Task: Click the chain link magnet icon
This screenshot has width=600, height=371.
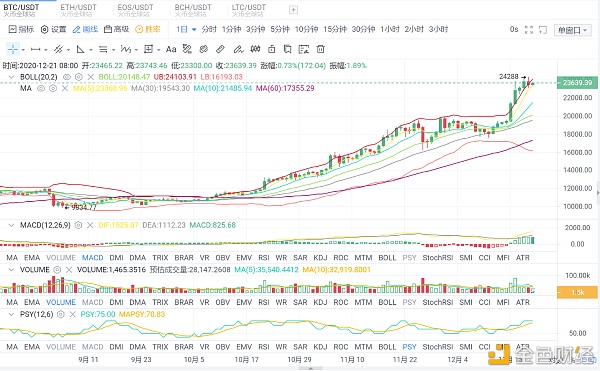Action: tap(204, 49)
